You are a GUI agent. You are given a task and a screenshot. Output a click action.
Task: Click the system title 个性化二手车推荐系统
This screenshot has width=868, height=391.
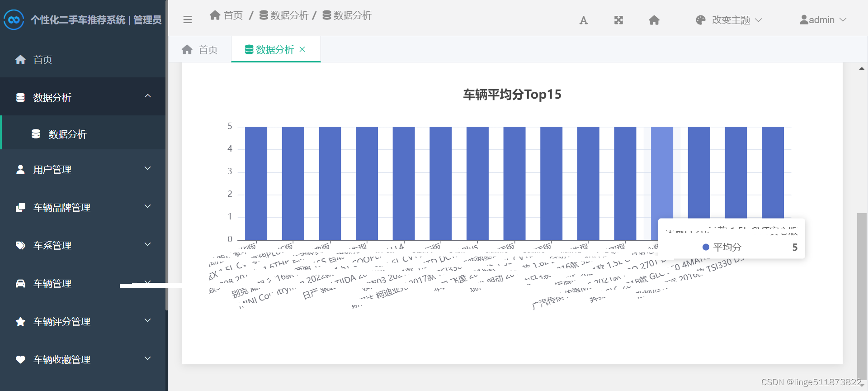(78, 19)
